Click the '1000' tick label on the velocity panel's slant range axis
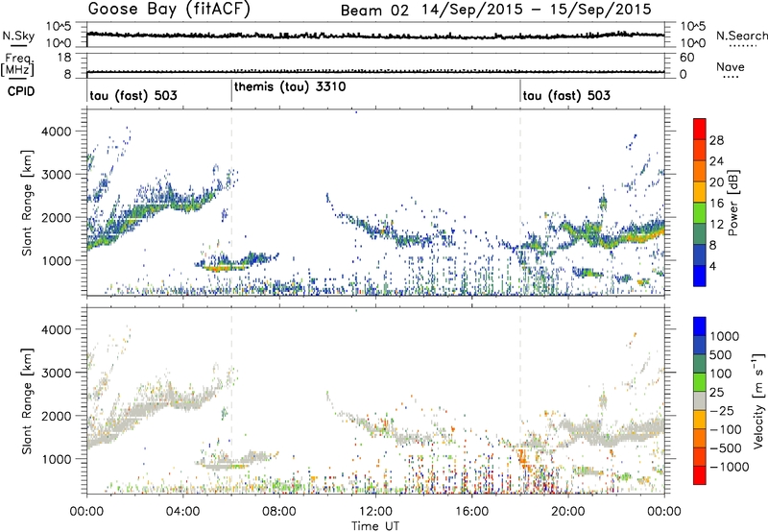Screen dimensions: 768x532 56,459
